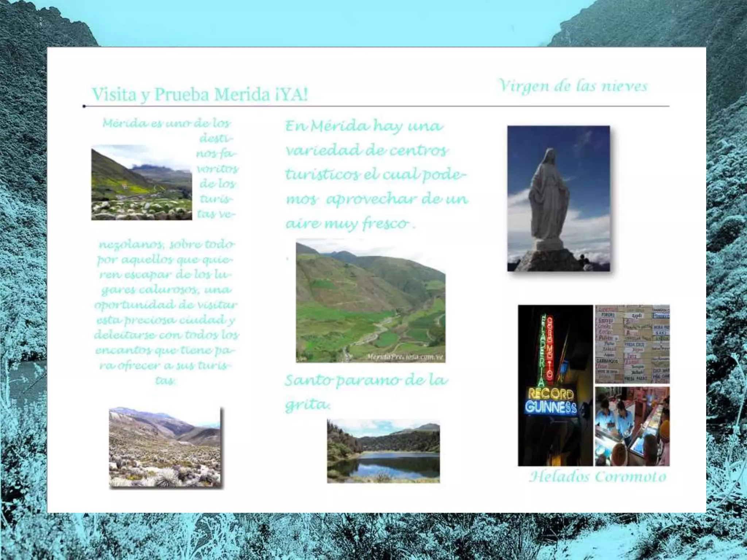Click the mountain lagoon photo

point(383,451)
